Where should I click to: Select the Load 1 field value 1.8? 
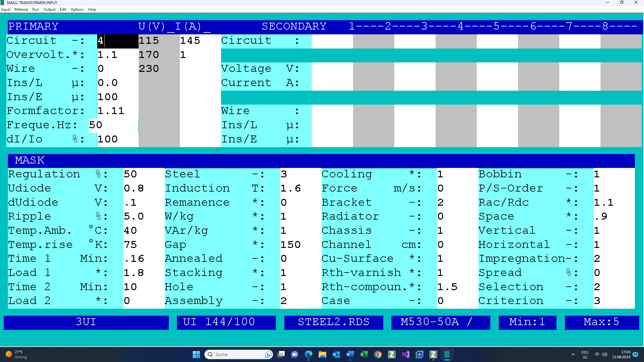[144, 273]
